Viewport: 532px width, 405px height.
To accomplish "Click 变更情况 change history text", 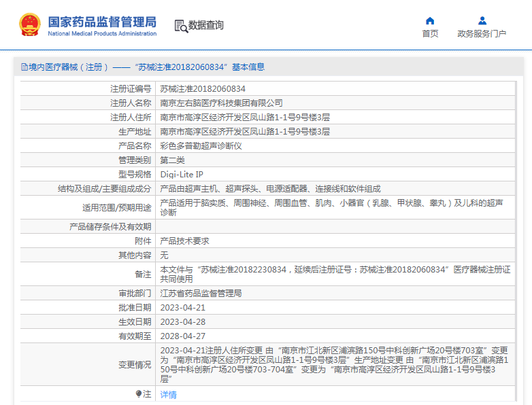I will click(334, 364).
